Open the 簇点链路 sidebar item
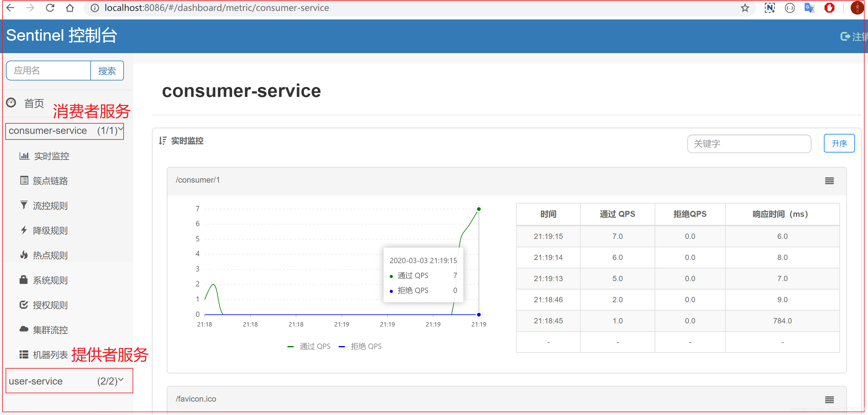 [x=50, y=181]
